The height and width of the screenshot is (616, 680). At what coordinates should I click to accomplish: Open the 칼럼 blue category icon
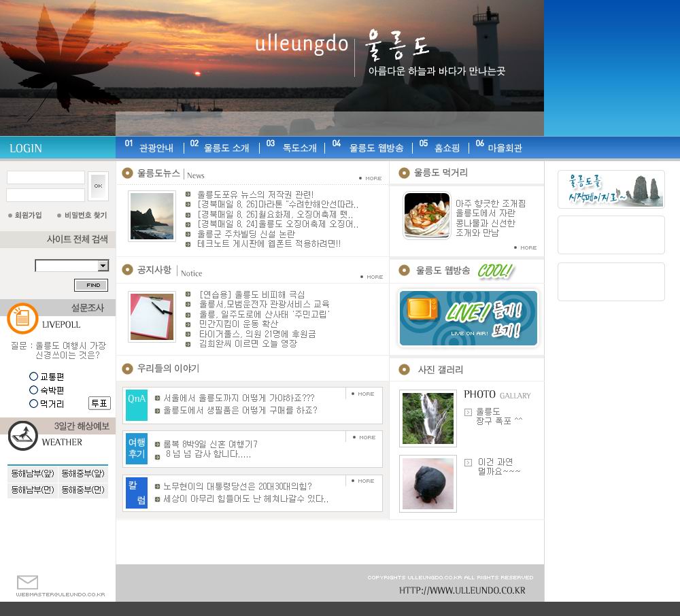(x=136, y=493)
